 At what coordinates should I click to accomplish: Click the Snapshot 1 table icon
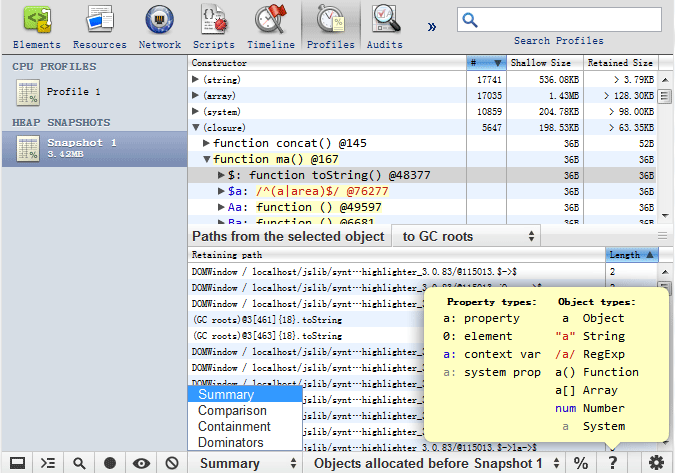tap(28, 149)
